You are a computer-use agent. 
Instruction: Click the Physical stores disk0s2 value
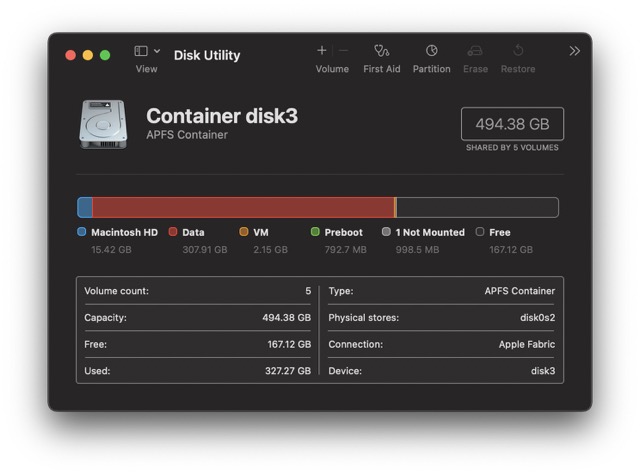[538, 317]
